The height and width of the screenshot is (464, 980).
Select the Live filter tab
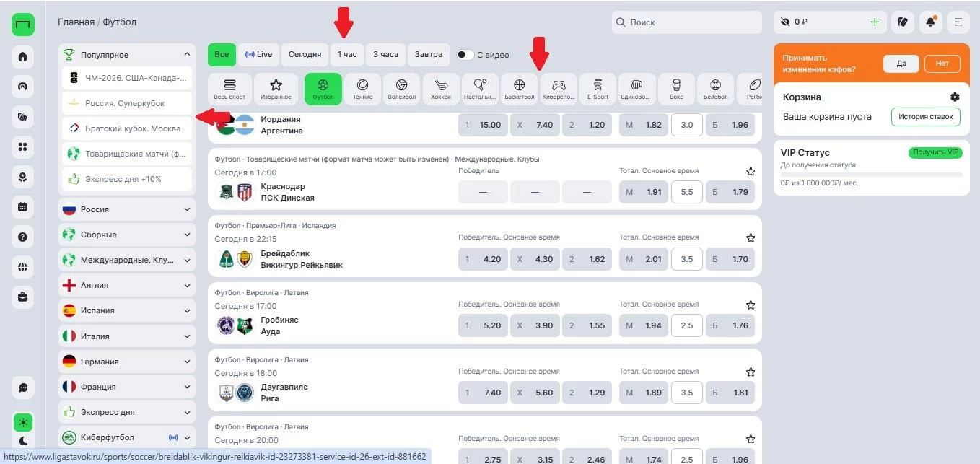[x=258, y=55]
